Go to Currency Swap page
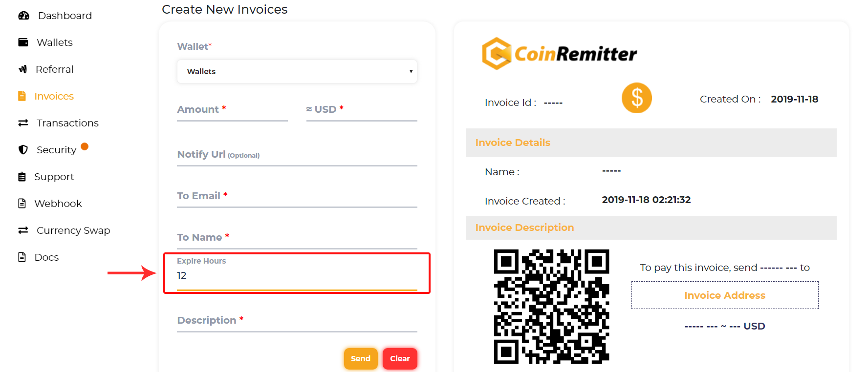The height and width of the screenshot is (372, 868). point(73,230)
